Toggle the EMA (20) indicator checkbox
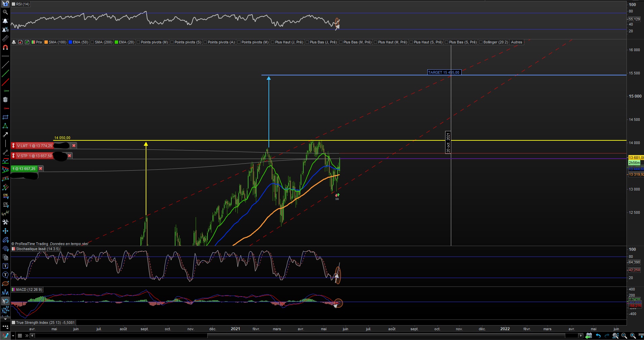 point(116,42)
